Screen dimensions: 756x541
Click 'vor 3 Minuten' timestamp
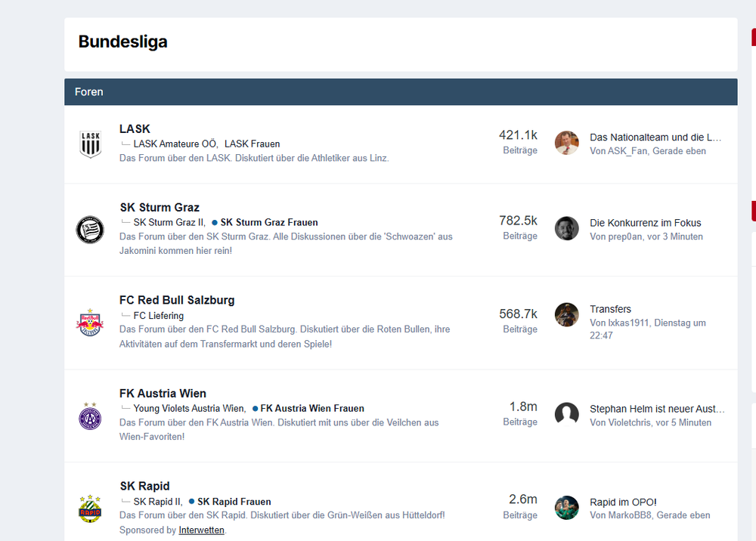675,237
